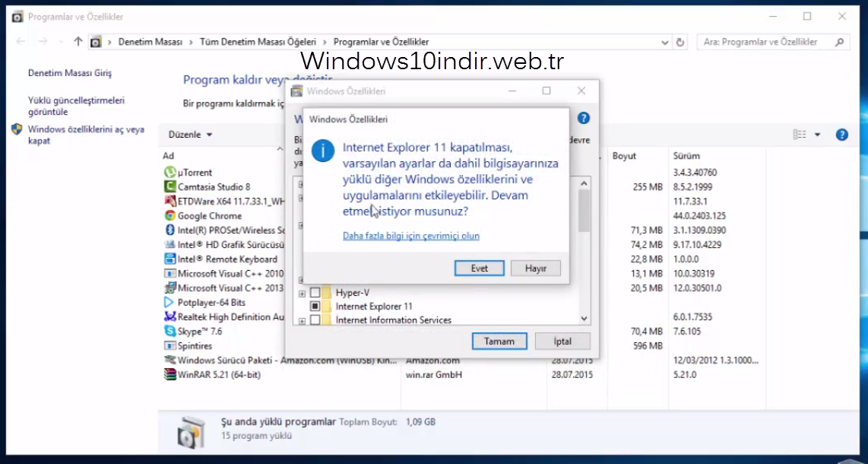This screenshot has width=868, height=464.
Task: Open Denetim Masası Giriş link
Action: pyautogui.click(x=70, y=73)
